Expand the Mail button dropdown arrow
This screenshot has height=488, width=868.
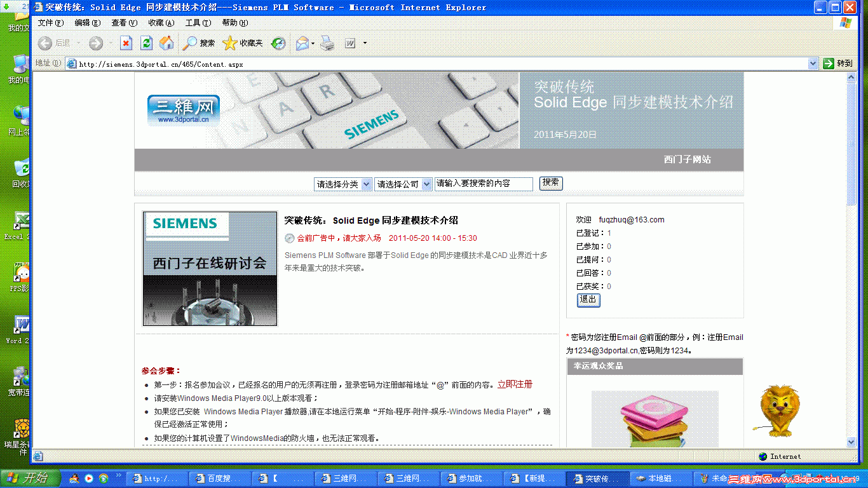click(x=313, y=43)
